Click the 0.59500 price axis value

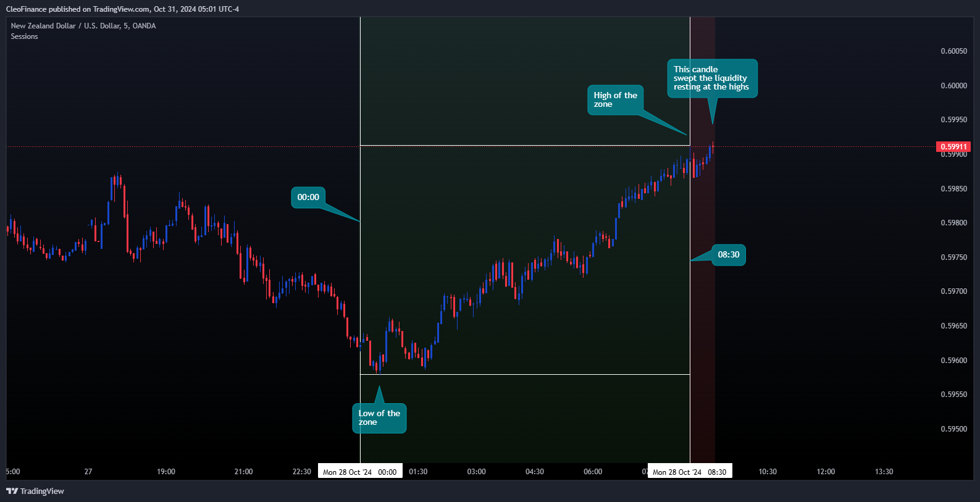point(953,429)
